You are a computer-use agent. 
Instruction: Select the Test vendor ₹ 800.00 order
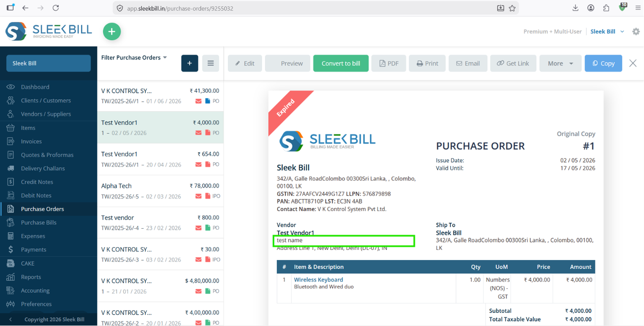coord(160,222)
